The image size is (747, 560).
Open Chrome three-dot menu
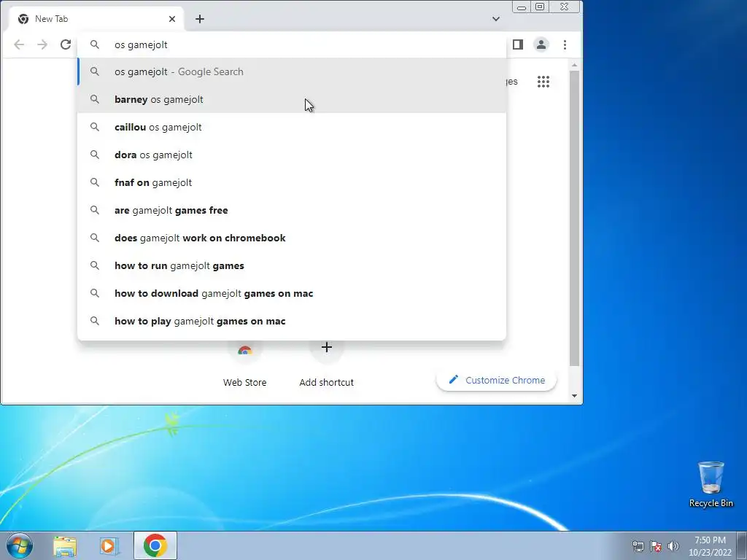[x=565, y=44]
